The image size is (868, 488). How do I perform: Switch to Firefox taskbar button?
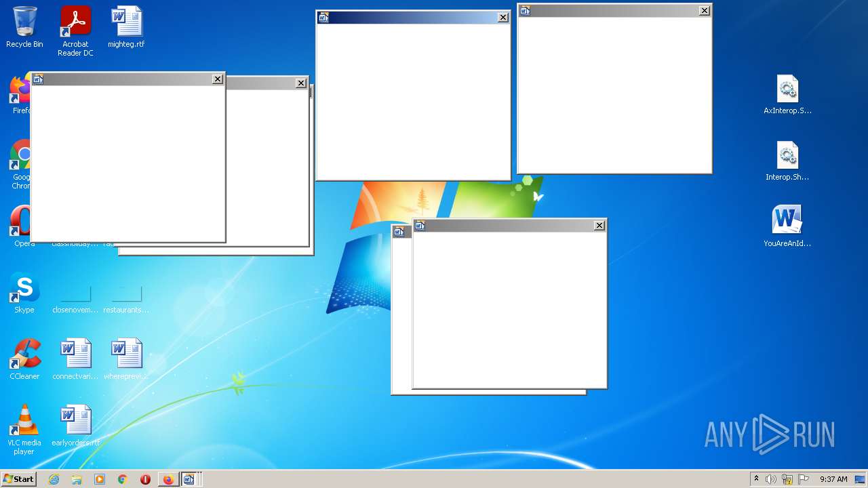[x=168, y=479]
